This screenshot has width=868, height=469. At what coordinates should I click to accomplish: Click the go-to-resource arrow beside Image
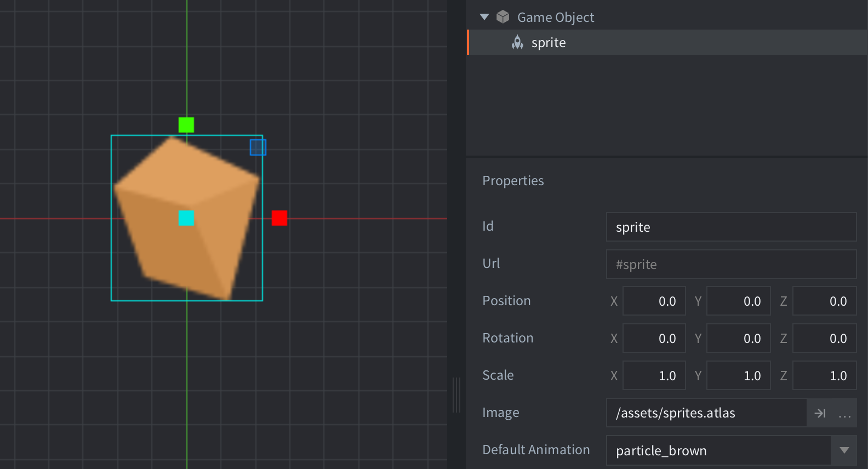pyautogui.click(x=820, y=413)
